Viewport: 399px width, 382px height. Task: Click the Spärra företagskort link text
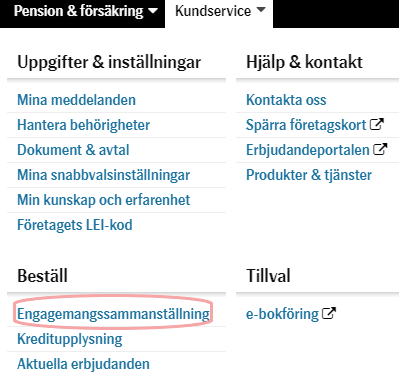[306, 125]
